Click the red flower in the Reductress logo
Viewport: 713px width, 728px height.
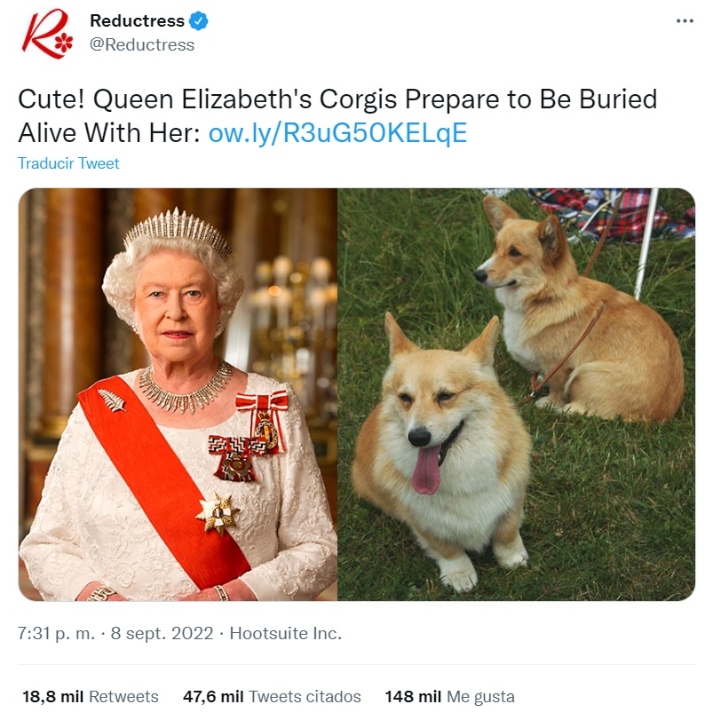pos(64,43)
